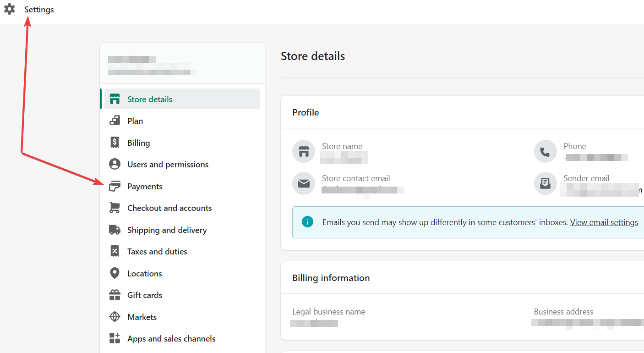Image resolution: width=644 pixels, height=353 pixels.
Task: Click the Markets globe icon
Action: coord(115,317)
